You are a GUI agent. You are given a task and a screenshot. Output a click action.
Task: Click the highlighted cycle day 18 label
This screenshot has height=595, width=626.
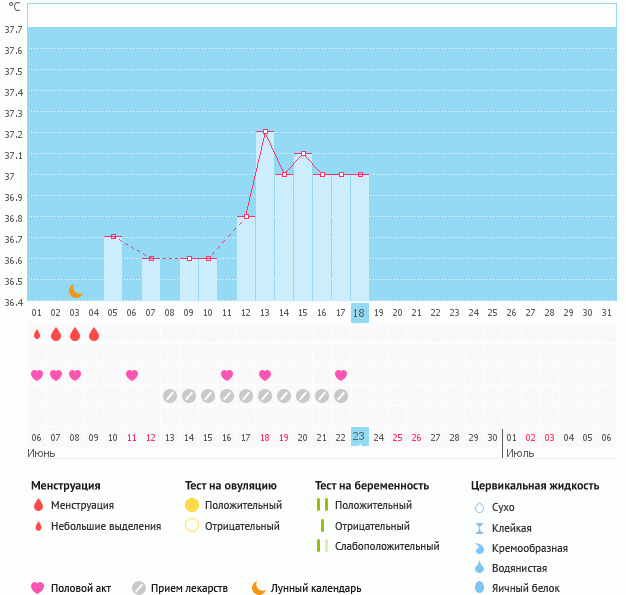(x=360, y=312)
